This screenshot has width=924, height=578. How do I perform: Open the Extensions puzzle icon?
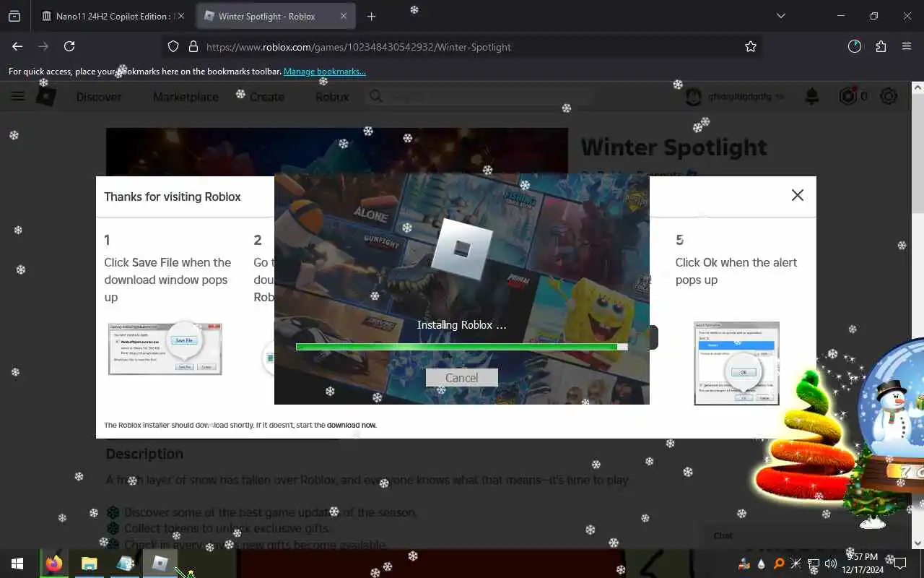pyautogui.click(x=881, y=46)
